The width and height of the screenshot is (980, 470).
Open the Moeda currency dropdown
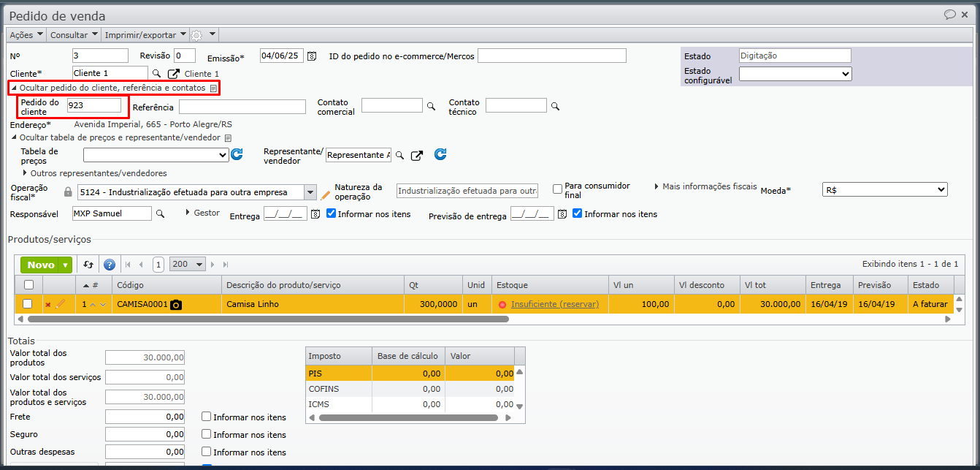pyautogui.click(x=884, y=189)
